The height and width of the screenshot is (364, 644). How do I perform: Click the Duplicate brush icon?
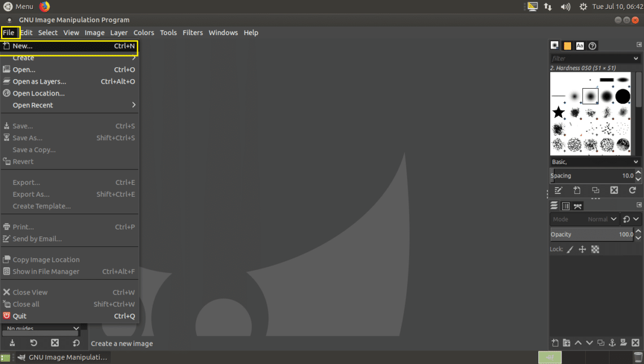(595, 190)
